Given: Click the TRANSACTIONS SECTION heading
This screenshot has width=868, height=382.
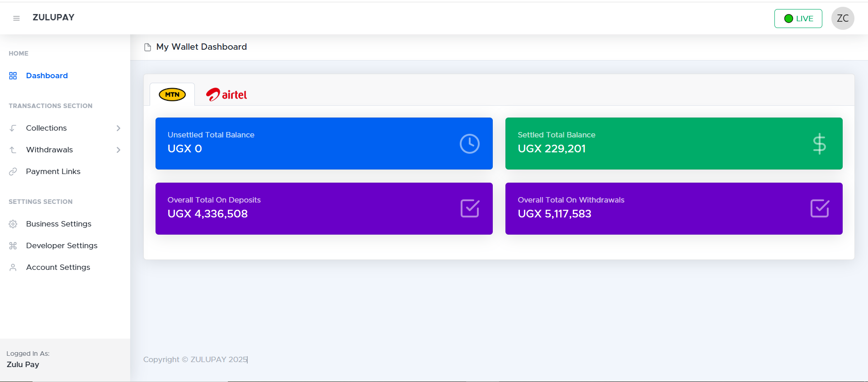Looking at the screenshot, I should pyautogui.click(x=51, y=106).
